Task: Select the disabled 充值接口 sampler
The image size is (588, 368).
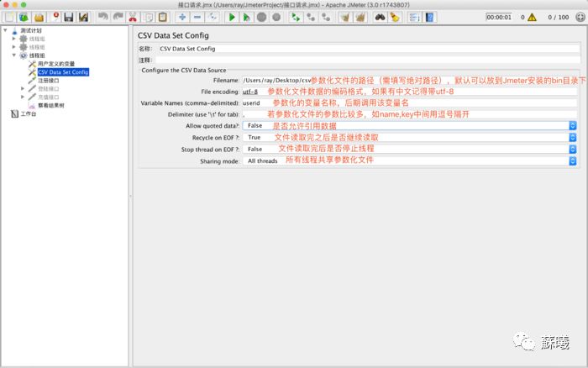Action: [x=48, y=97]
